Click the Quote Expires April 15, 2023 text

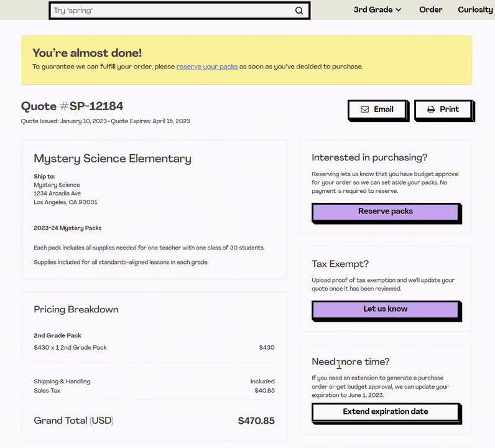tap(150, 121)
